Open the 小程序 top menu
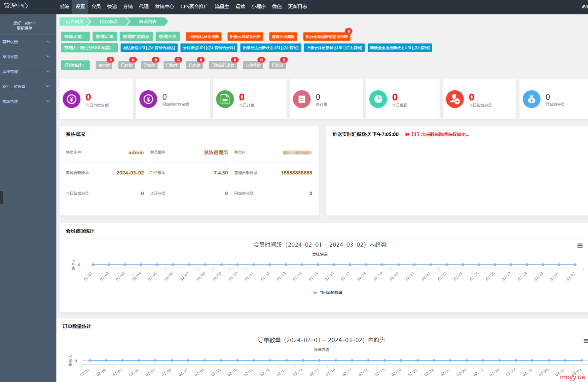588x382 pixels. [x=258, y=7]
